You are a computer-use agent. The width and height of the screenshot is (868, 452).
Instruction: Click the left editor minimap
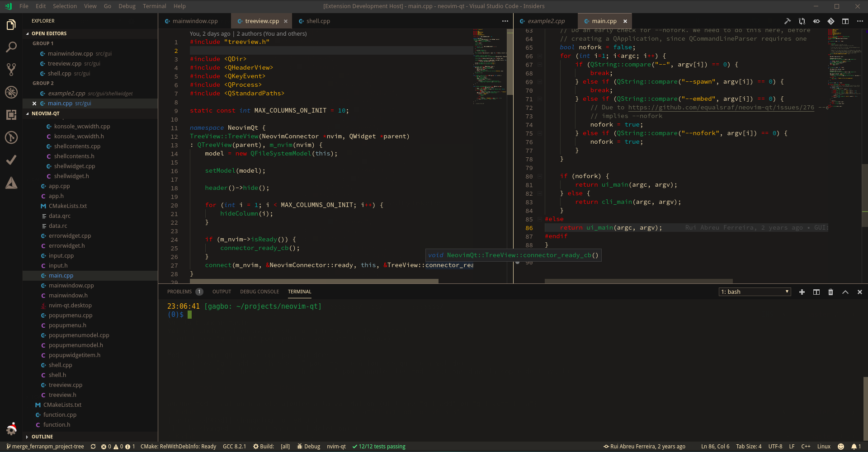coord(490,66)
